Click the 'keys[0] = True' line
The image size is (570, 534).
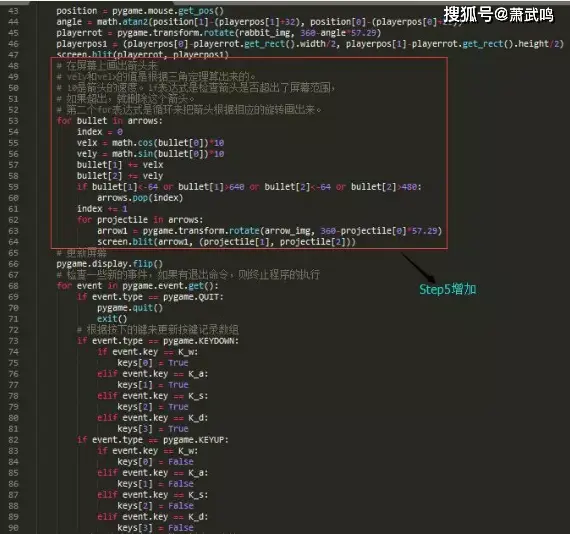point(153,363)
